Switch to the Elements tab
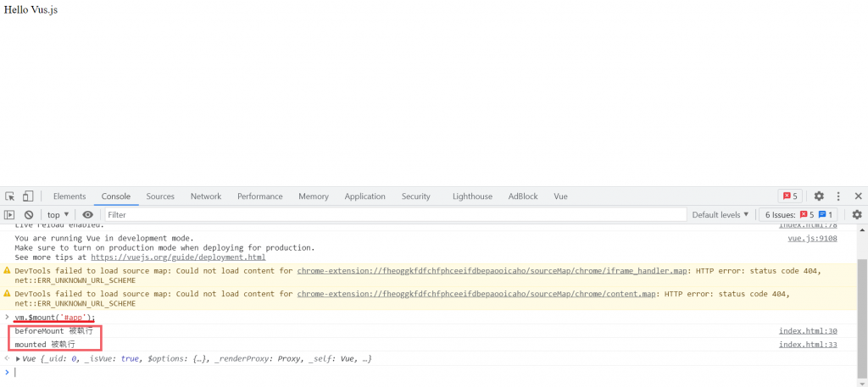This screenshot has width=868, height=387. [70, 196]
